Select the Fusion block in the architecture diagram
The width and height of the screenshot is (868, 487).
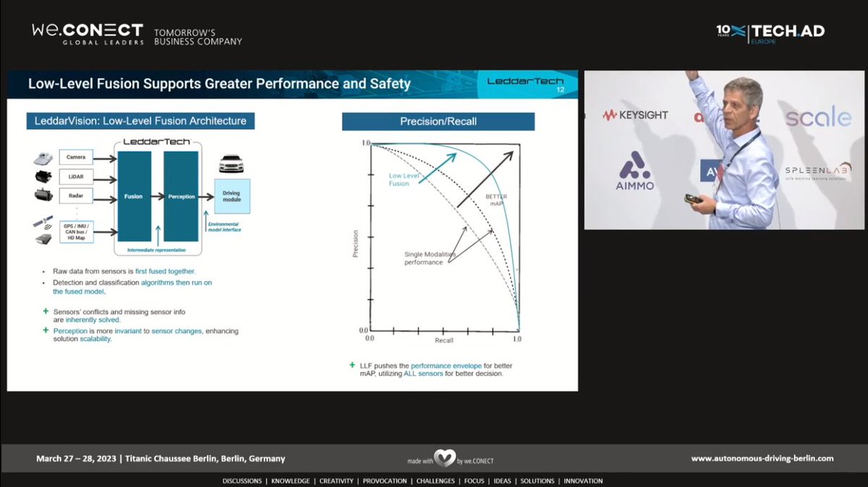pyautogui.click(x=135, y=195)
